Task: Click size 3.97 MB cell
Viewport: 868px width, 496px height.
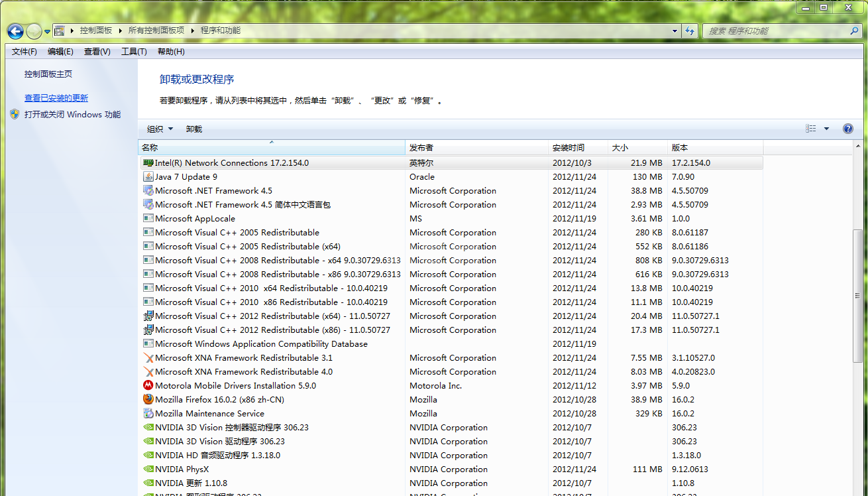Action: (x=647, y=385)
